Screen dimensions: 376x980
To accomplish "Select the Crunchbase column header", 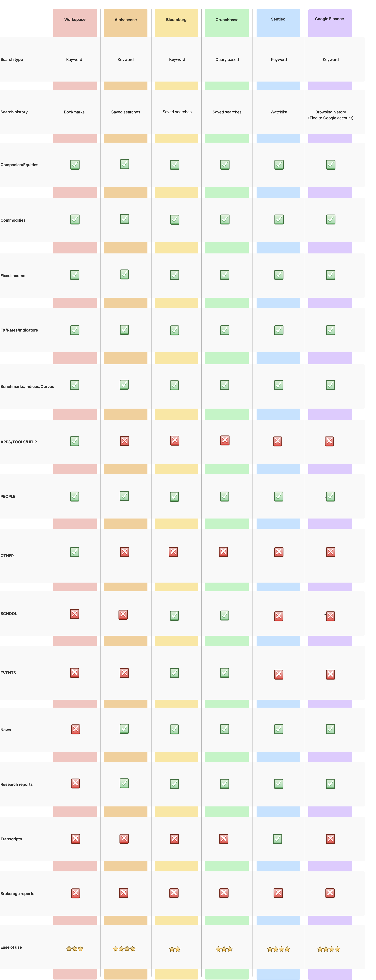I will pyautogui.click(x=227, y=20).
